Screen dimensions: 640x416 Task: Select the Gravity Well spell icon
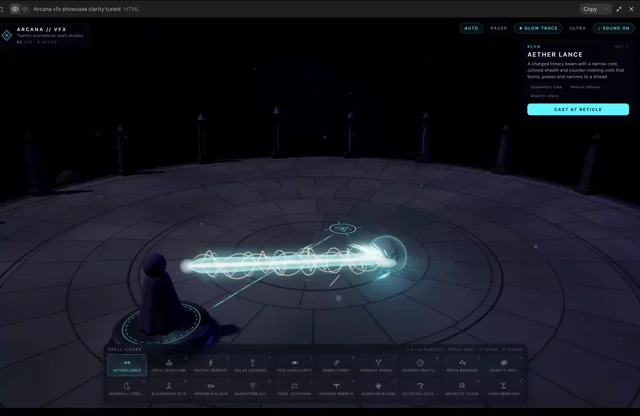tap(504, 365)
